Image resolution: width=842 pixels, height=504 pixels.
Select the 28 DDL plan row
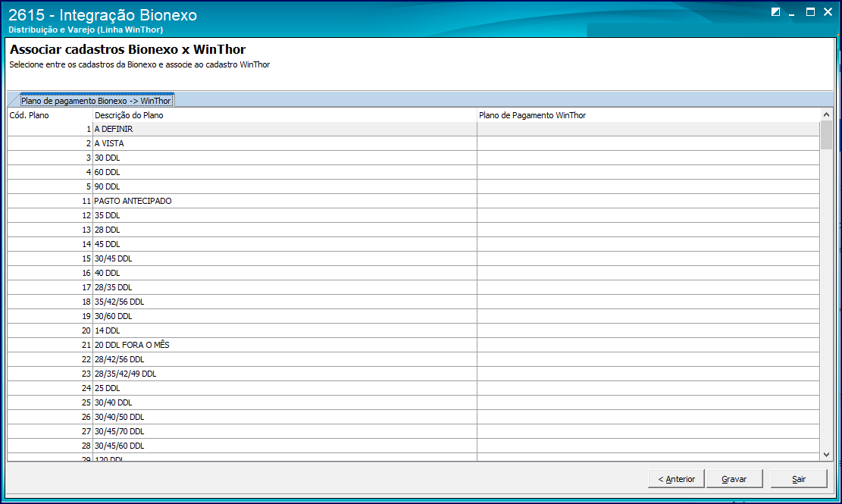click(x=414, y=230)
